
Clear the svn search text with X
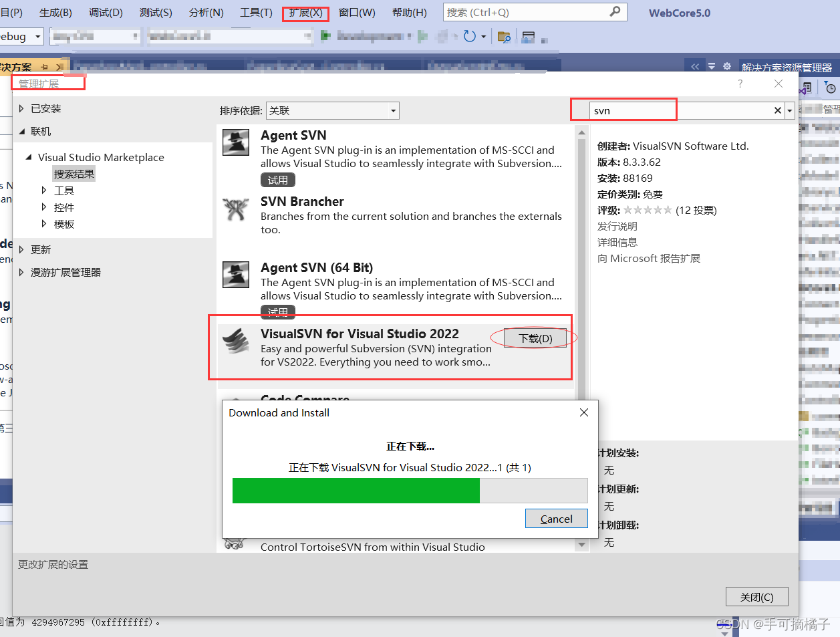click(778, 110)
